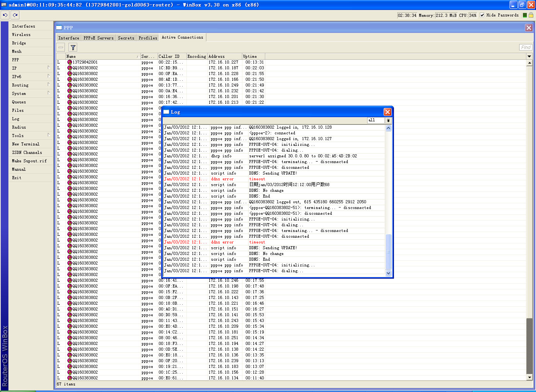Open the Profiles tab
Image resolution: width=536 pixels, height=392 pixels.
[x=148, y=38]
